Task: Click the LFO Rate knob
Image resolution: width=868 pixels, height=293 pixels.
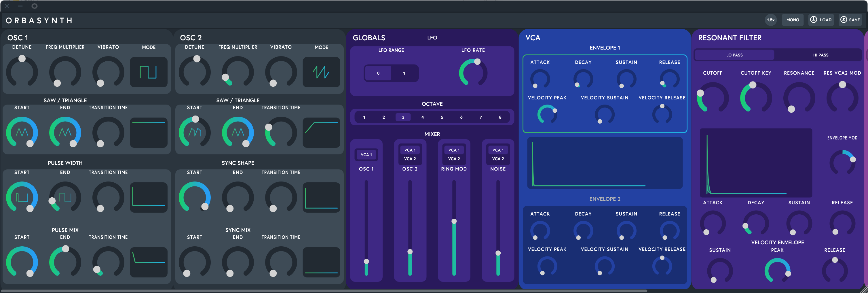Action: pos(473,73)
